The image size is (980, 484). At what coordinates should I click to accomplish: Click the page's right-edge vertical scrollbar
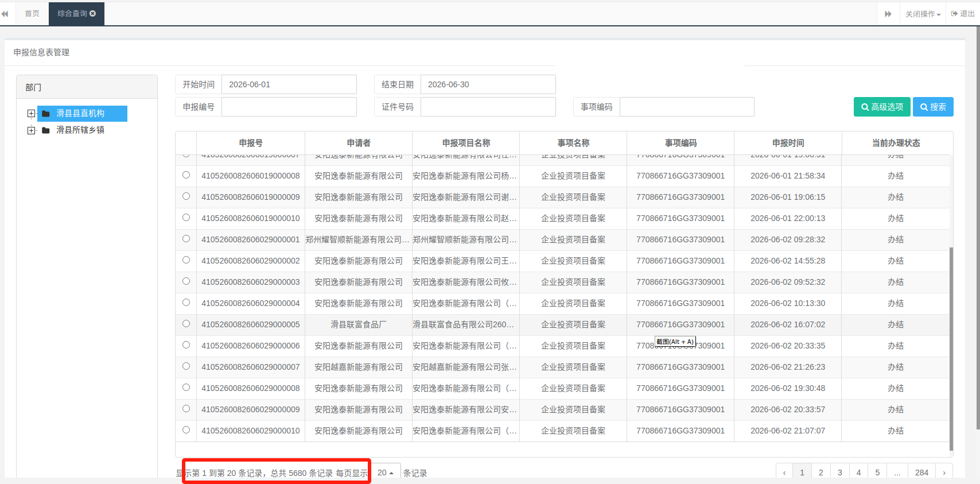point(978,227)
